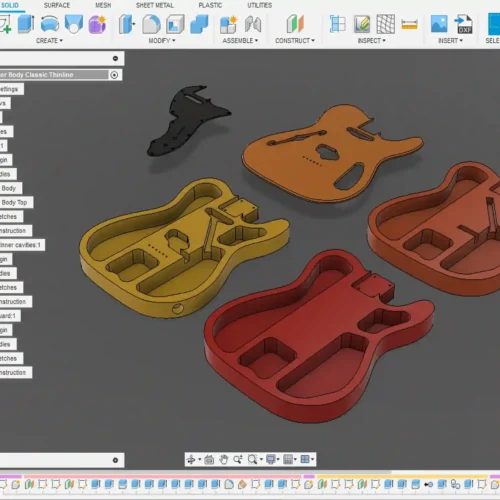Select the Pan hand tool

tap(224, 460)
